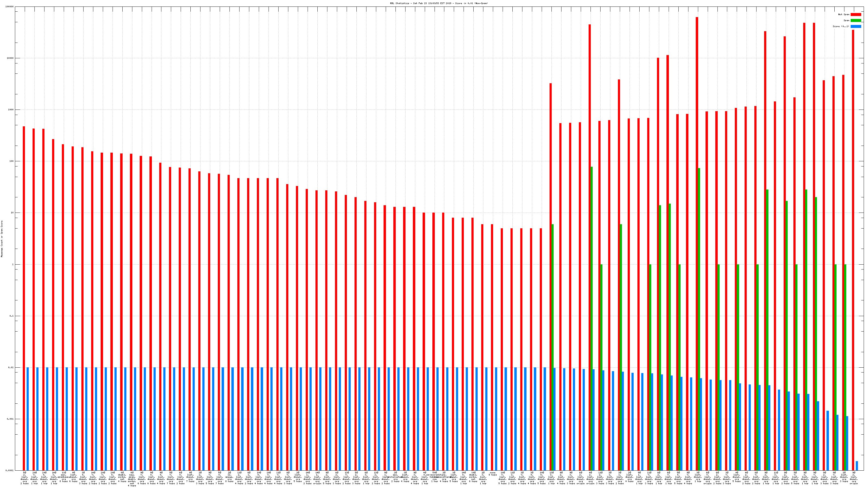Click the shortest blue bar at far right

[x=857, y=466]
